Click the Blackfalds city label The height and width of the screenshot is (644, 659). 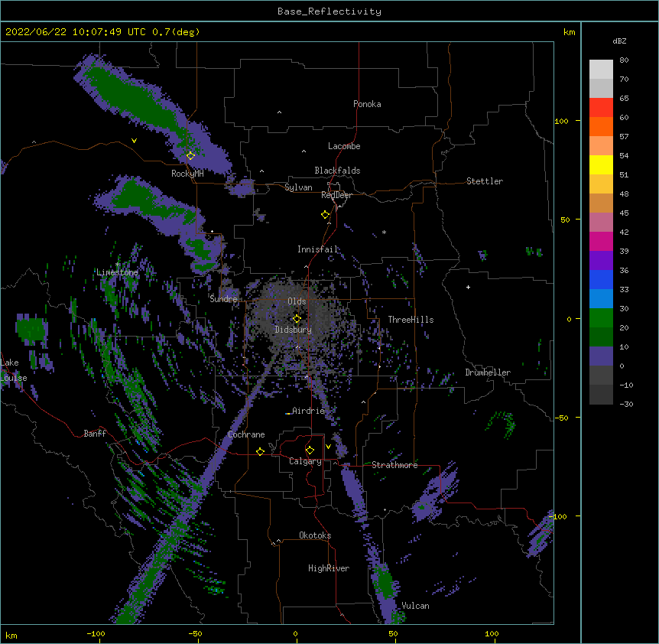click(337, 171)
